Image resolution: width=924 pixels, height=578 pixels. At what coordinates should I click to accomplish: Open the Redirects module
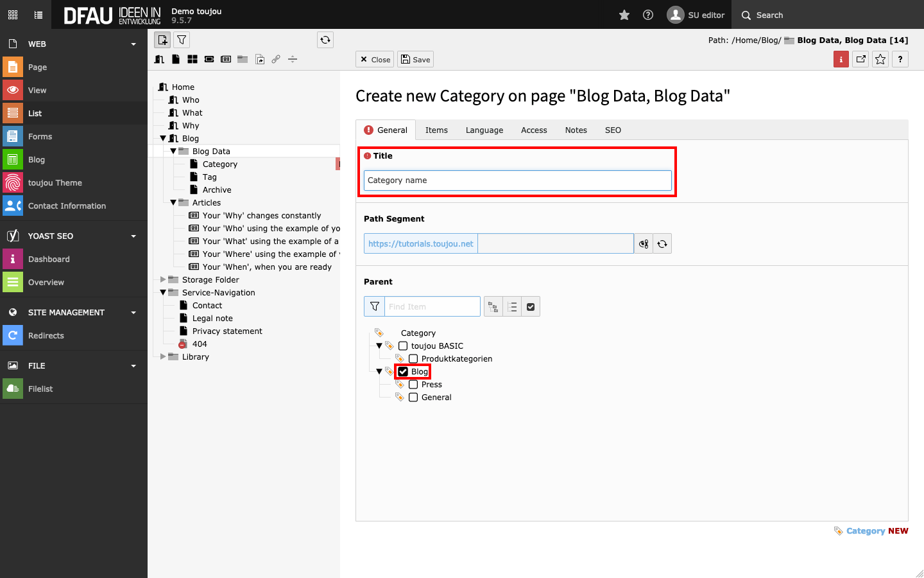point(46,335)
